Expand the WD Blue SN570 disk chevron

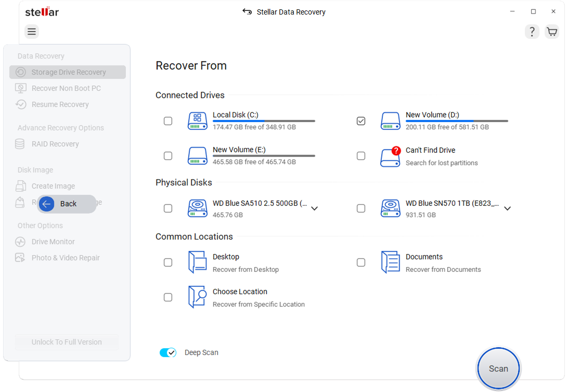point(508,208)
